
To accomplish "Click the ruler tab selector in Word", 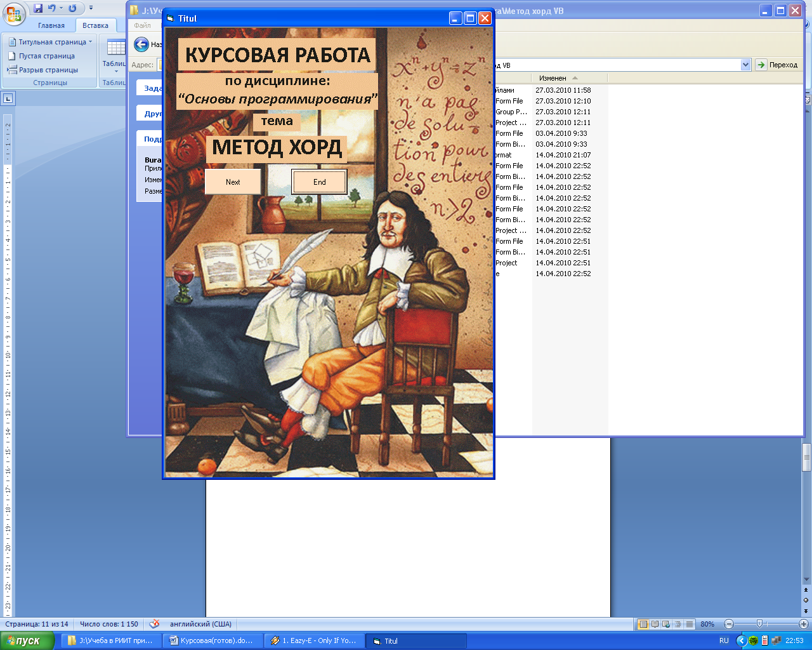I will [8, 98].
